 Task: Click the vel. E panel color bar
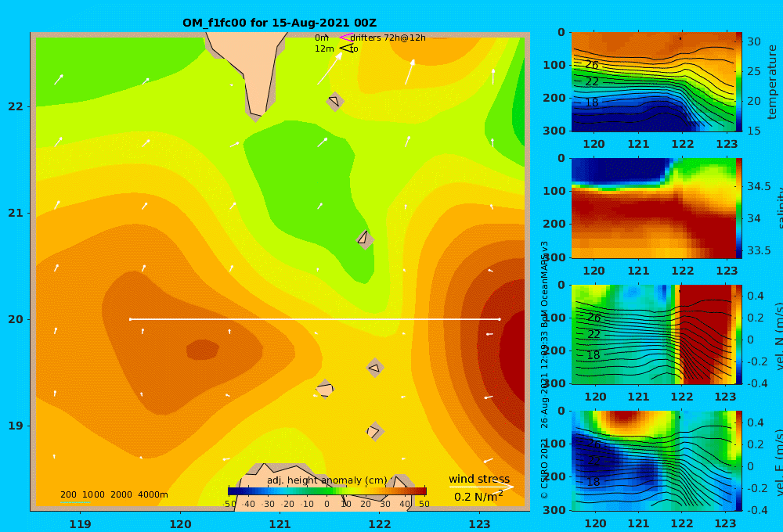click(x=739, y=461)
